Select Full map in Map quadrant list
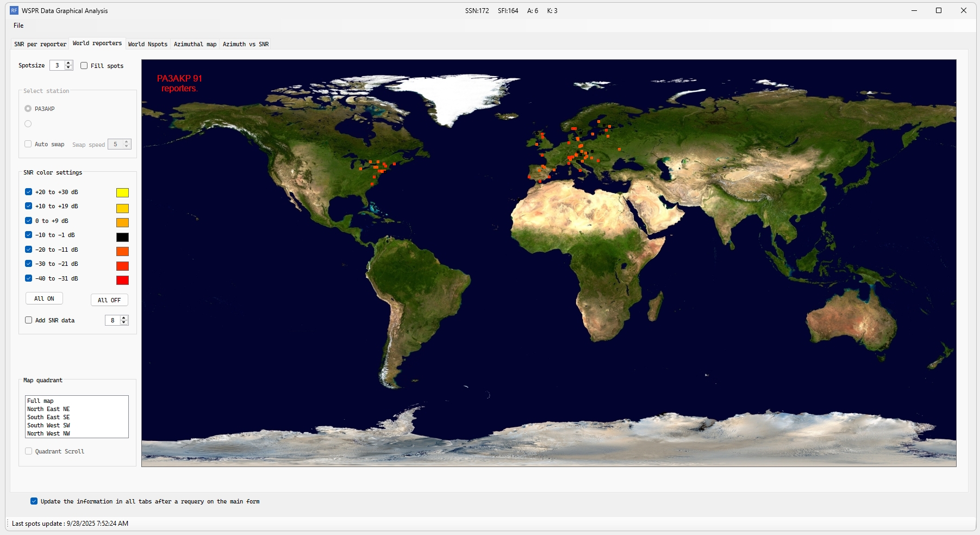The image size is (980, 535). 77,401
